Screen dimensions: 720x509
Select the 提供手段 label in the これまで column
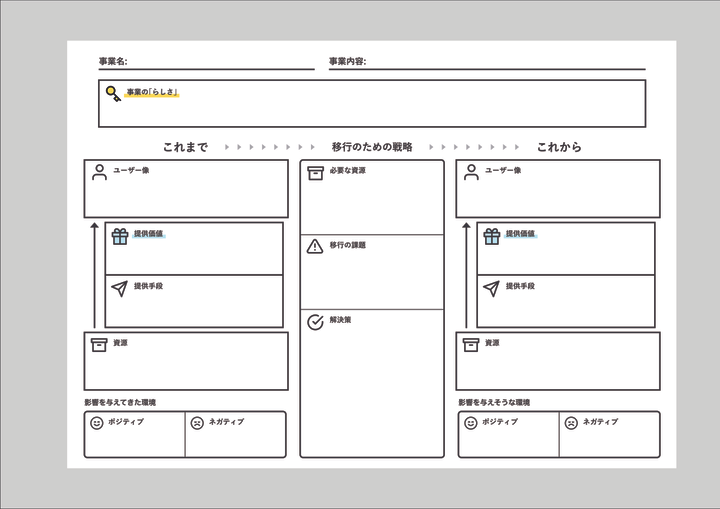(148, 286)
